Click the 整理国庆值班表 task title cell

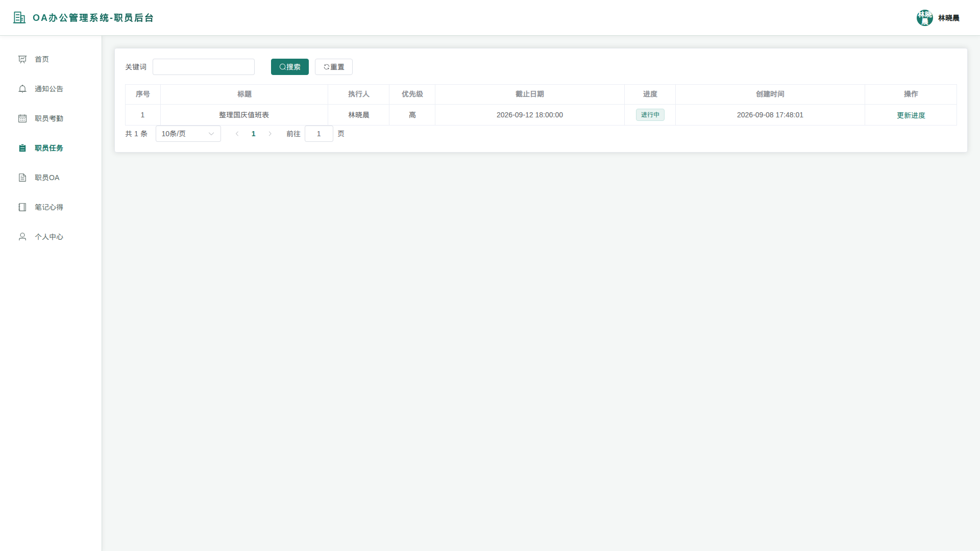244,115
